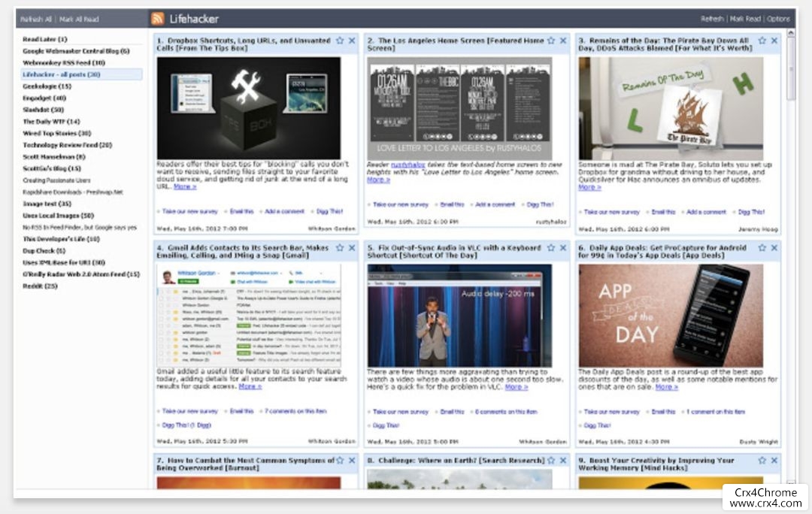This screenshot has height=514, width=812.
Task: Open the Pirate Bay fridge image
Action: pos(671,108)
